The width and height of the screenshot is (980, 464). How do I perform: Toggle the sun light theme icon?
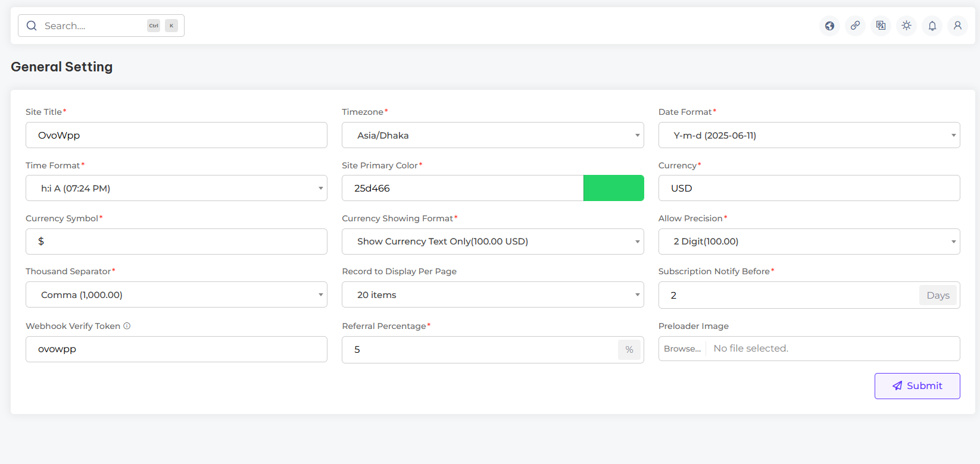click(x=906, y=26)
